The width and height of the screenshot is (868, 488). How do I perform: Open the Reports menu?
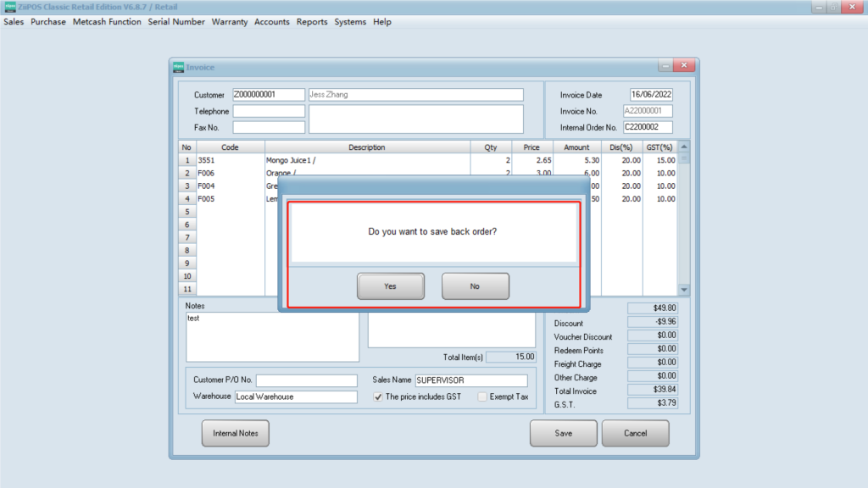click(x=312, y=22)
